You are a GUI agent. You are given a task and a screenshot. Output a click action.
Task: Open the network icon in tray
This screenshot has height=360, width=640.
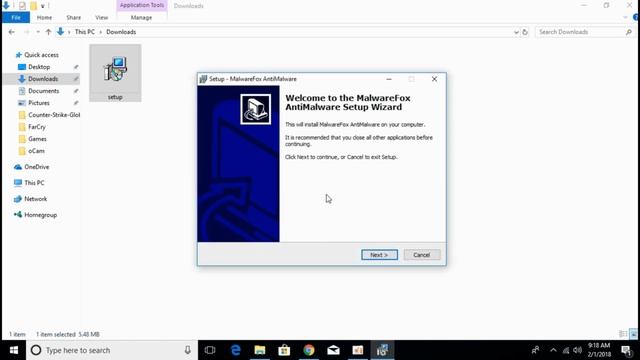(566, 350)
